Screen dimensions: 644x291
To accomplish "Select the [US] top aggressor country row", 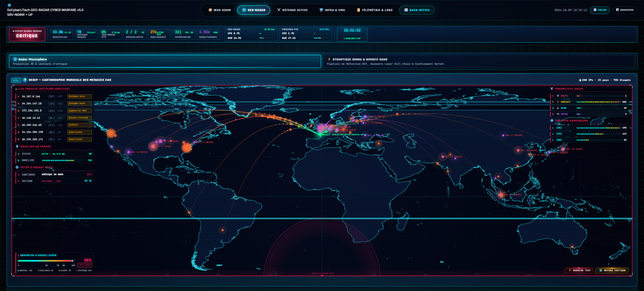I will click(589, 128).
